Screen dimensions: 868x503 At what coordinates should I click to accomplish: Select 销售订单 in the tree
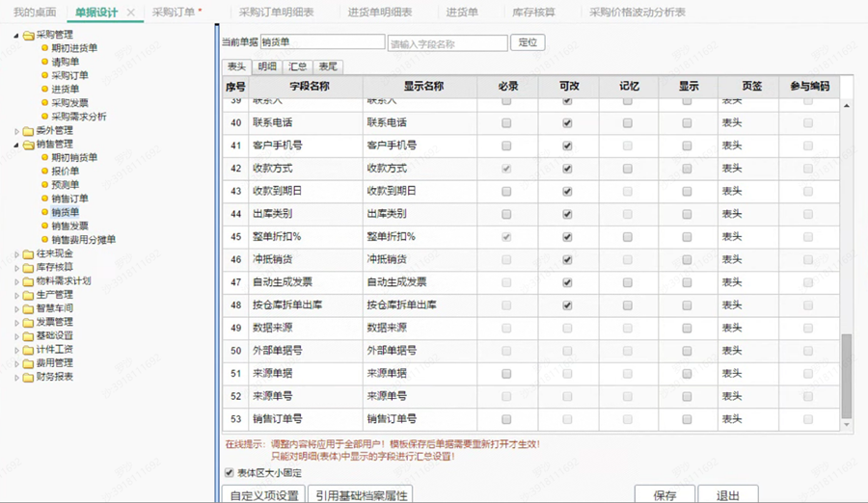pos(69,199)
